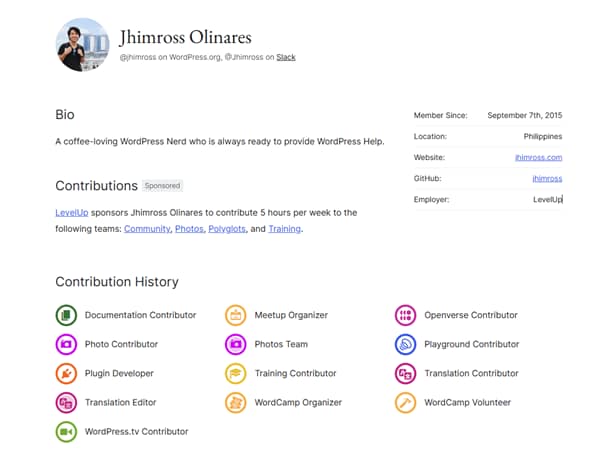Open the Polyglots team link
The image size is (610, 470).
[x=226, y=228]
